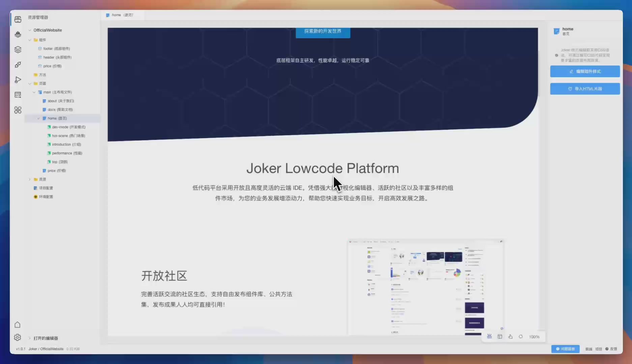The width and height of the screenshot is (632, 364).
Task: Click the 方法 folder icon
Action: (35, 75)
